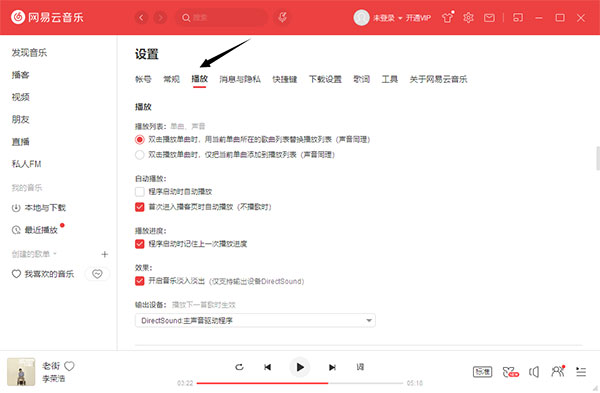Skip to the previous track
This screenshot has width=600, height=393.
point(267,367)
